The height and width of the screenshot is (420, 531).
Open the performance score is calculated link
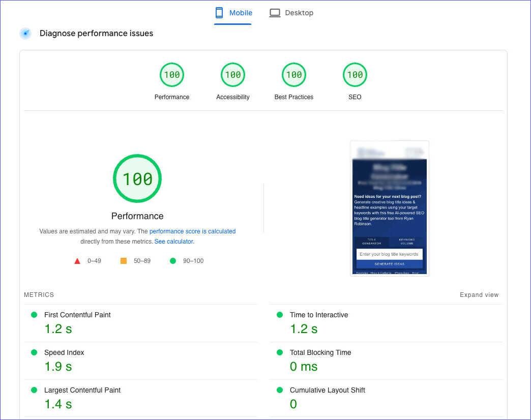(192, 231)
